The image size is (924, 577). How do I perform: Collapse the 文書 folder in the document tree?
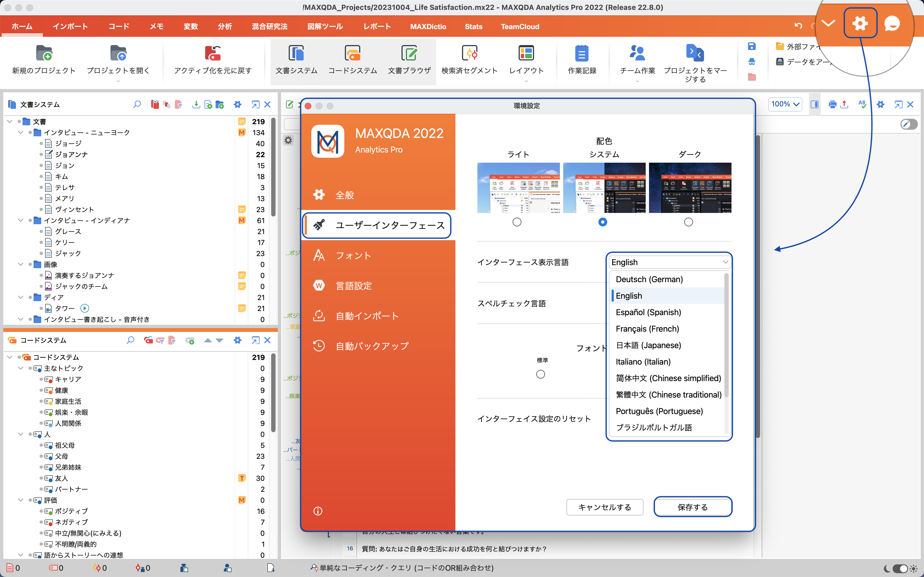click(x=9, y=121)
